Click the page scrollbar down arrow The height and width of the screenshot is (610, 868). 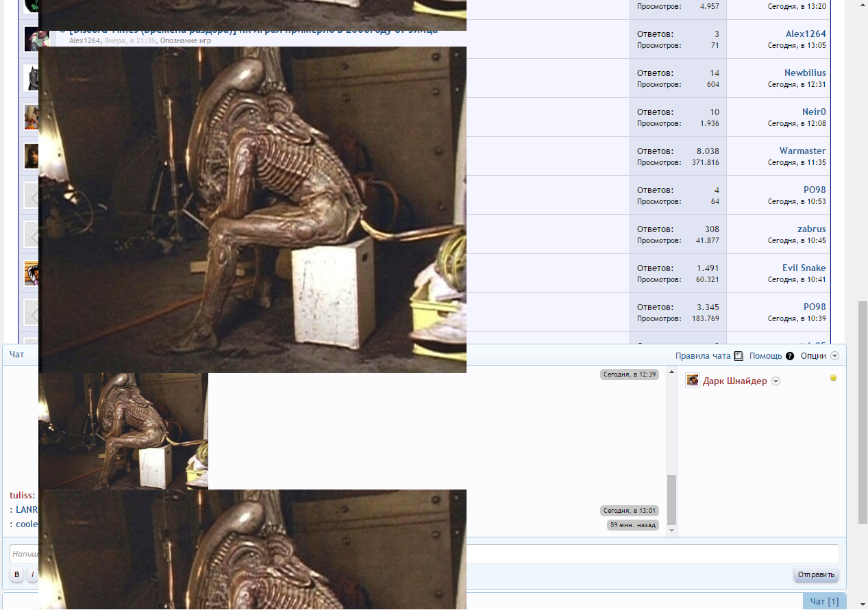(863, 605)
